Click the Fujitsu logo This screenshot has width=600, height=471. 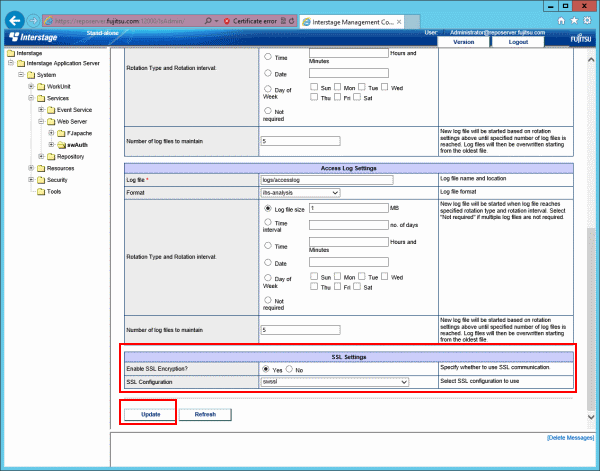(580, 39)
